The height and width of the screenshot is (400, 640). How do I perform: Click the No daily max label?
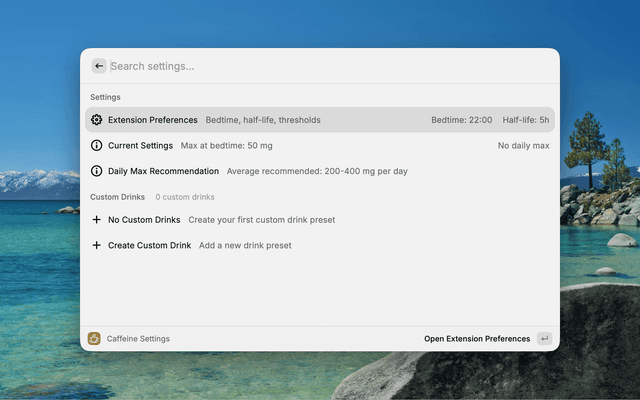523,146
